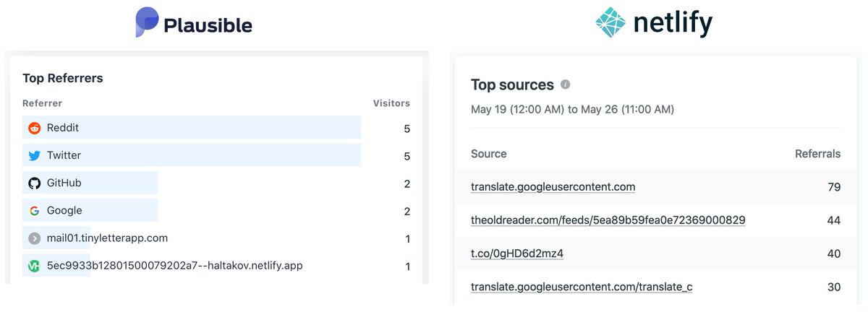This screenshot has height=312, width=868.
Task: Open the Reddit referrer link
Action: pyautogui.click(x=63, y=128)
